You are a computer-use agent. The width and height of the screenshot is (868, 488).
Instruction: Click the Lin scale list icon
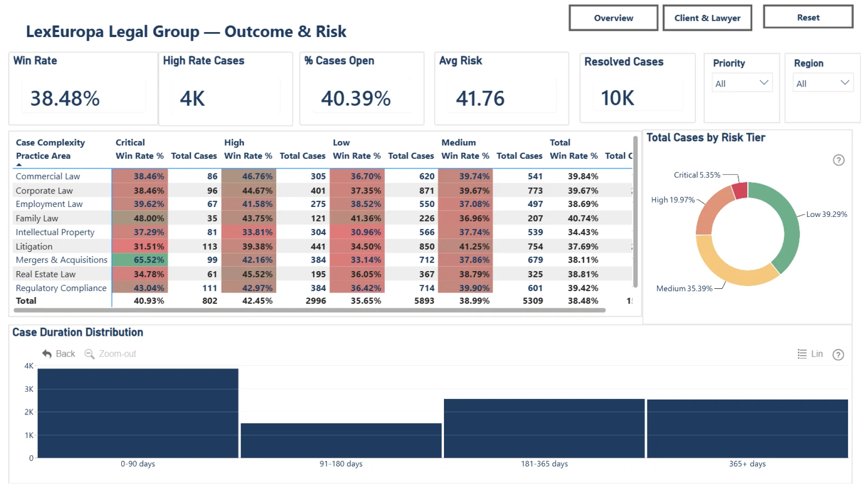coord(802,354)
